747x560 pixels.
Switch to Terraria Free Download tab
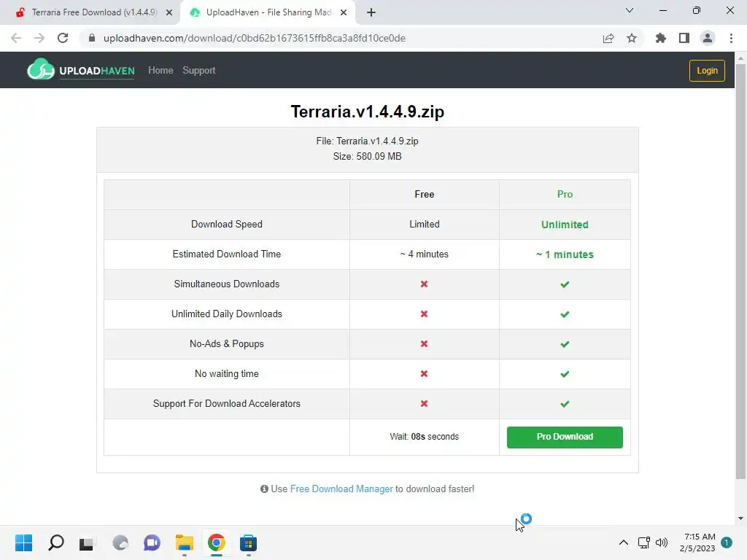point(94,12)
